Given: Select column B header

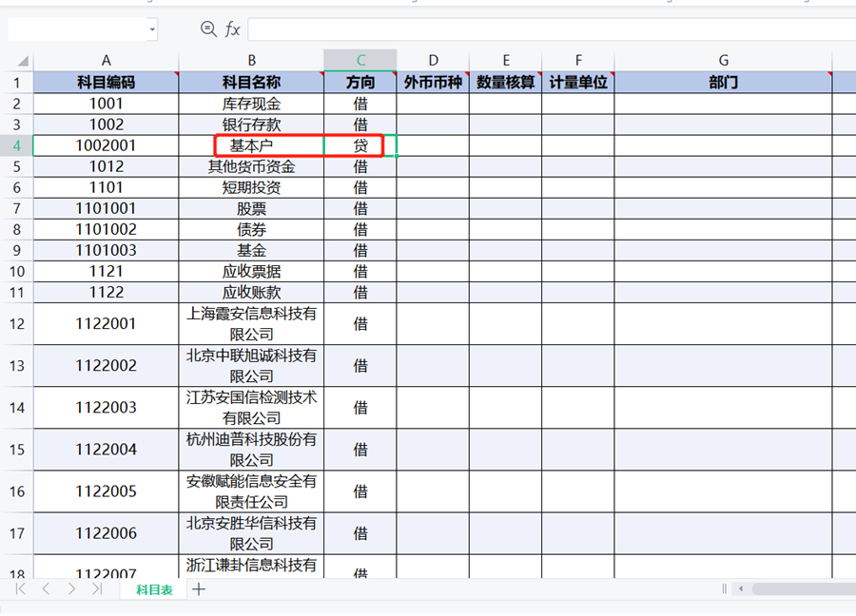Looking at the screenshot, I should tap(251, 60).
